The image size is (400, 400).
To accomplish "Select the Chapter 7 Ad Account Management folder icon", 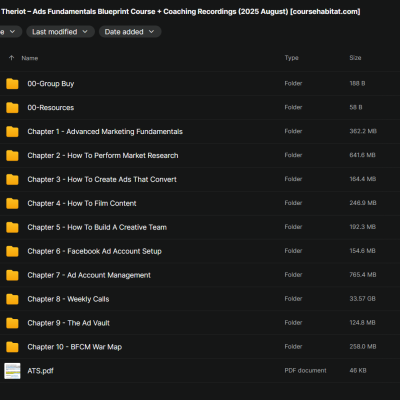I will click(12, 275).
